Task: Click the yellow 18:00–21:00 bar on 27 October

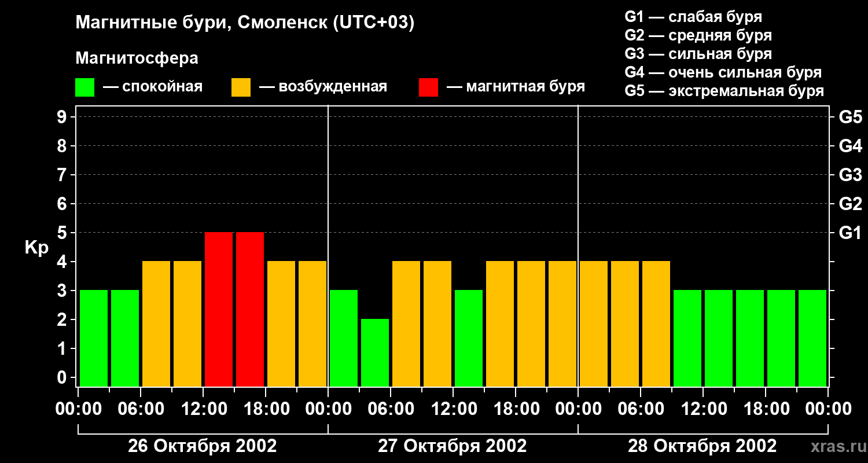Action: [531, 324]
